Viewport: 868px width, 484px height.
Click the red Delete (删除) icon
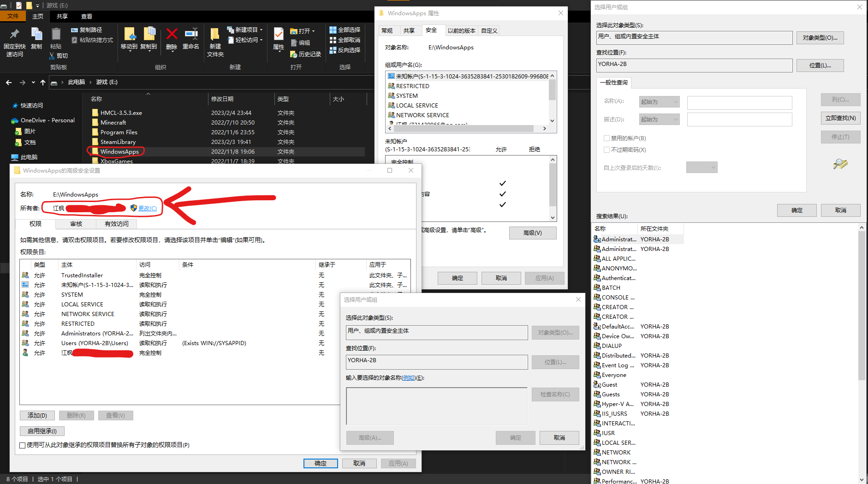[x=172, y=34]
